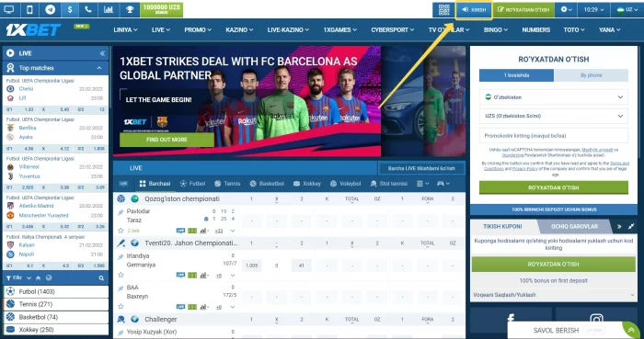Click RO'YXATDAN O'TISH in the top bar
The image size is (644, 339).
[x=523, y=9]
